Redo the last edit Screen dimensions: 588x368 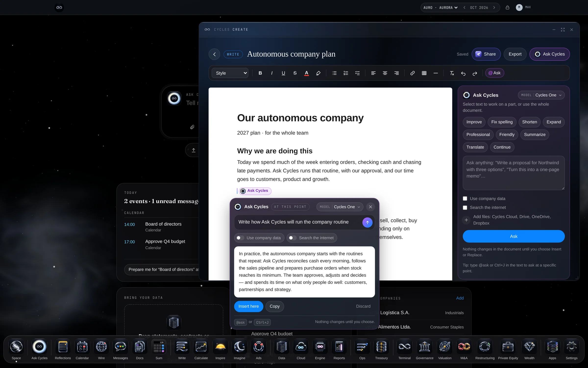pyautogui.click(x=475, y=73)
